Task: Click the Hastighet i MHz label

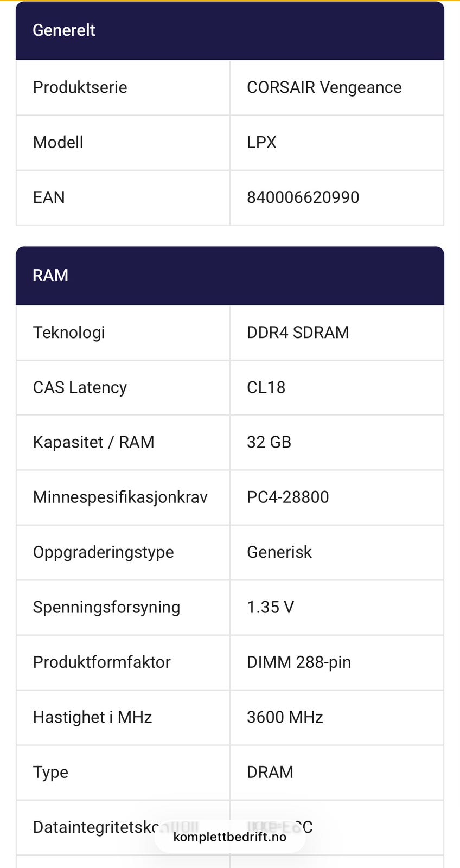Action: [x=92, y=717]
